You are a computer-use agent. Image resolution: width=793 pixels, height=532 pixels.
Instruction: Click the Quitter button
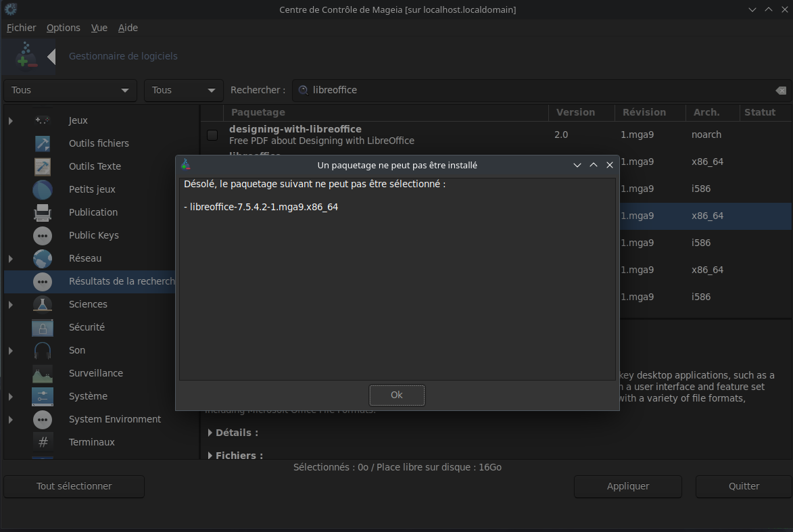(x=744, y=487)
